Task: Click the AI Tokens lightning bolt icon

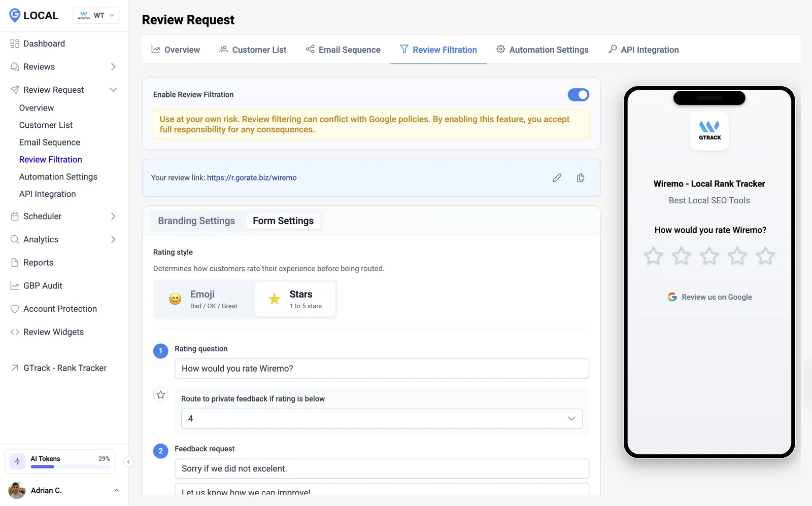Action: click(x=18, y=461)
